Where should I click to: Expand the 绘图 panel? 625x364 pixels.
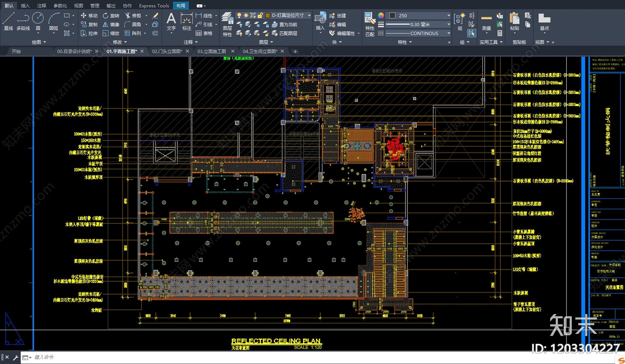(x=39, y=42)
